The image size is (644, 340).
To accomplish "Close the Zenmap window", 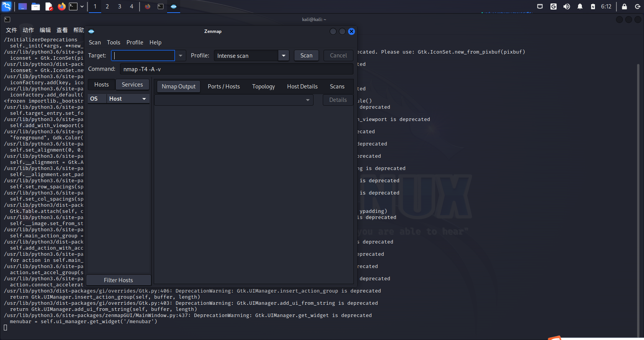I will click(x=352, y=31).
